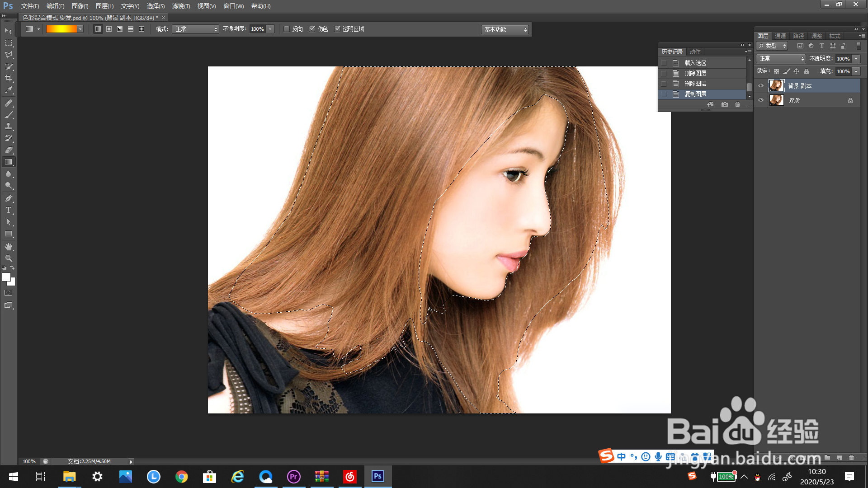Select the Eyedropper tool
Viewport: 868px width, 488px height.
pos(9,90)
